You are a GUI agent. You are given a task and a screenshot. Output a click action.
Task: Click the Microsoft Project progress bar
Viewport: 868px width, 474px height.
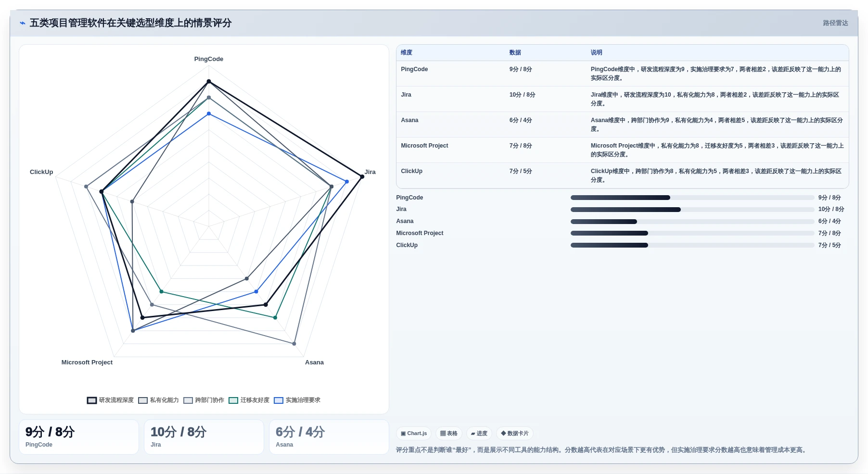692,233
